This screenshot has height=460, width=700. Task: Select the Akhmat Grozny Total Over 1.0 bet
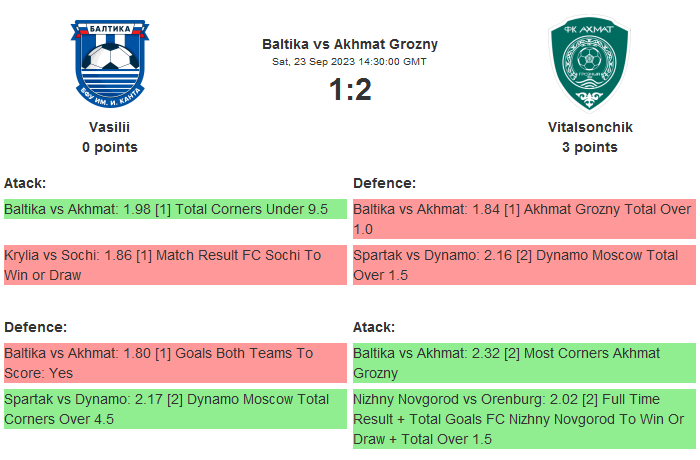point(524,219)
